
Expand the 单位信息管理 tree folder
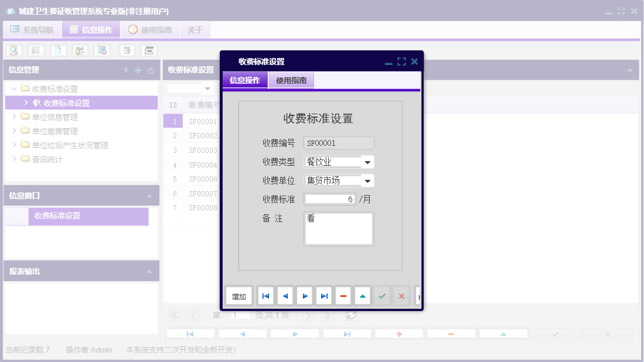(x=15, y=117)
